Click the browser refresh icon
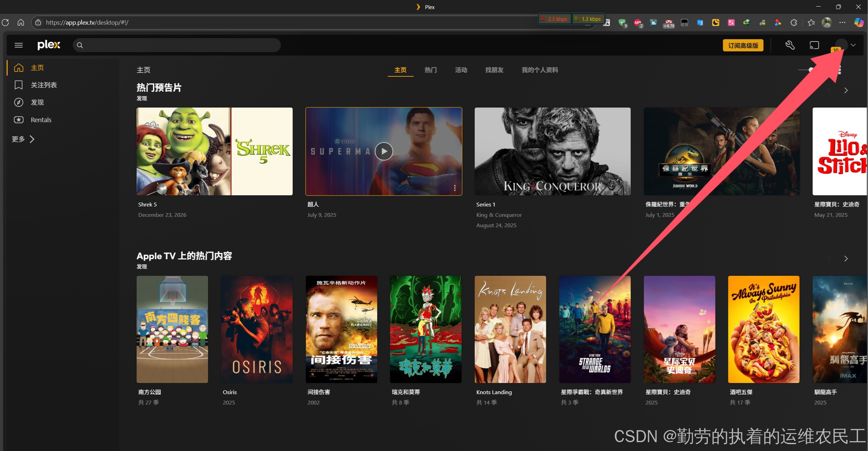 (5, 23)
